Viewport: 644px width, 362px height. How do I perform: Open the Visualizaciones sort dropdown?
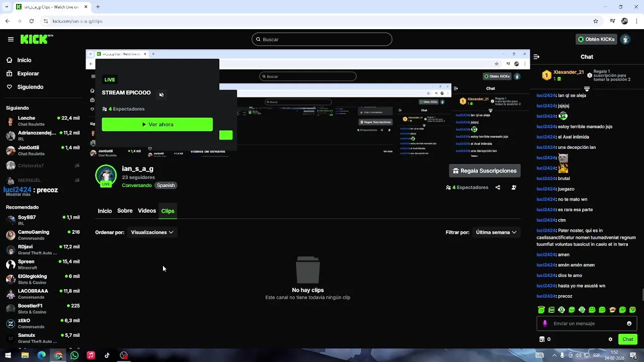click(x=152, y=232)
